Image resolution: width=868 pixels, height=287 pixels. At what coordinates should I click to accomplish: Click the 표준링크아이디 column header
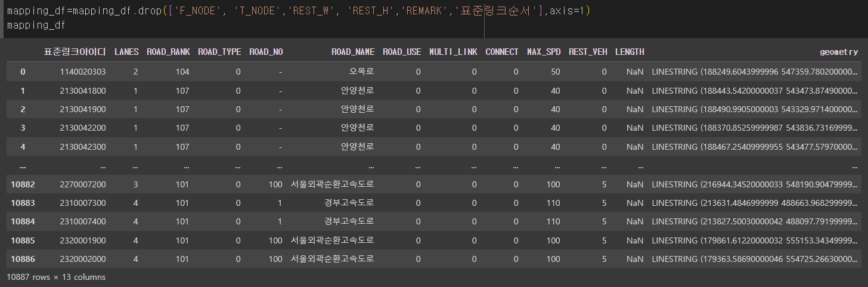click(x=75, y=52)
